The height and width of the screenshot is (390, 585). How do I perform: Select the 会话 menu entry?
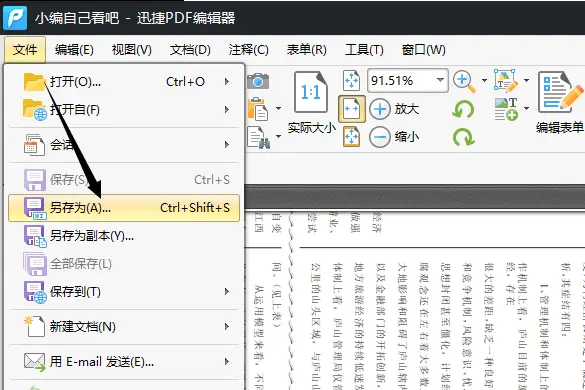(x=124, y=144)
